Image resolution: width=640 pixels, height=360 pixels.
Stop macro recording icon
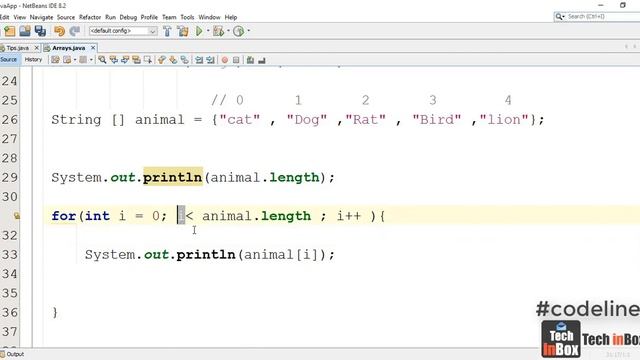[x=236, y=60]
